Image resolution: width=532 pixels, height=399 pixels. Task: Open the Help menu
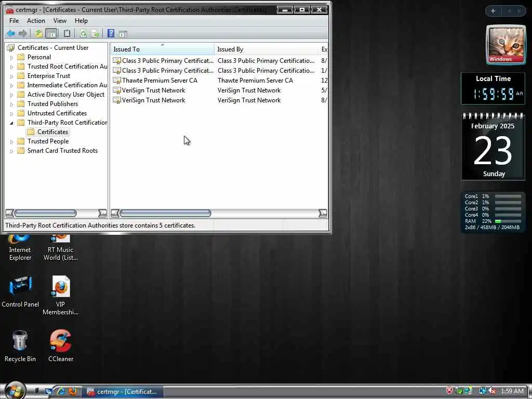pos(81,21)
